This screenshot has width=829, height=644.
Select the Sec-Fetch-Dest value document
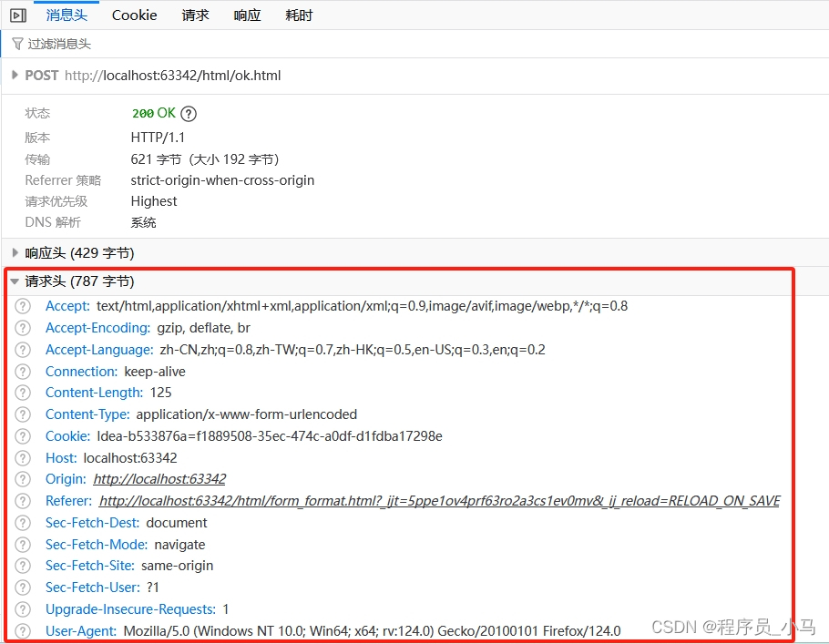point(177,522)
